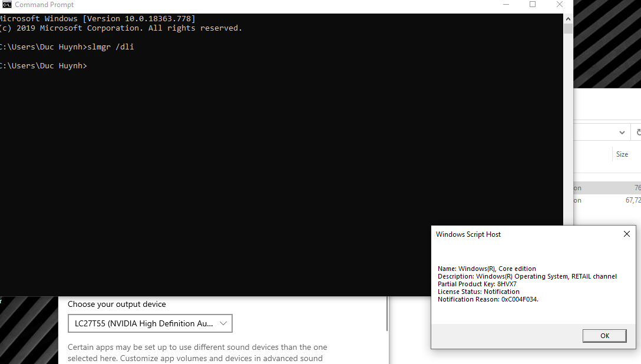
Task: Select File Explorer row showing size 67,72
Action: [x=607, y=200]
